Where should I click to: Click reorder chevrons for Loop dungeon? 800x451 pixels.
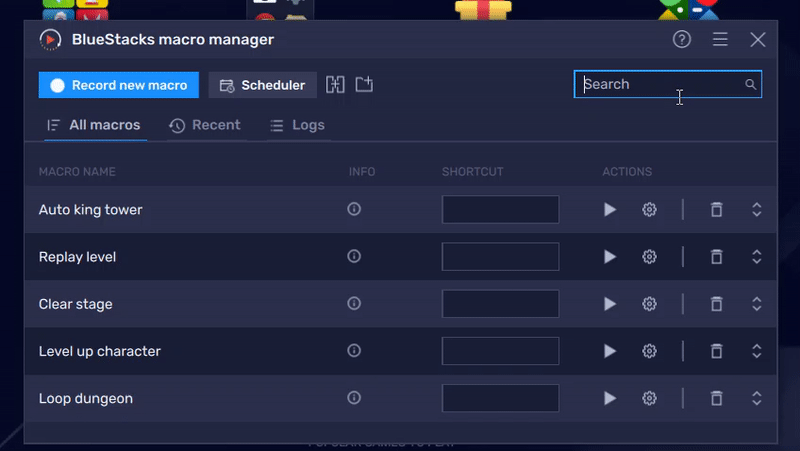[757, 398]
